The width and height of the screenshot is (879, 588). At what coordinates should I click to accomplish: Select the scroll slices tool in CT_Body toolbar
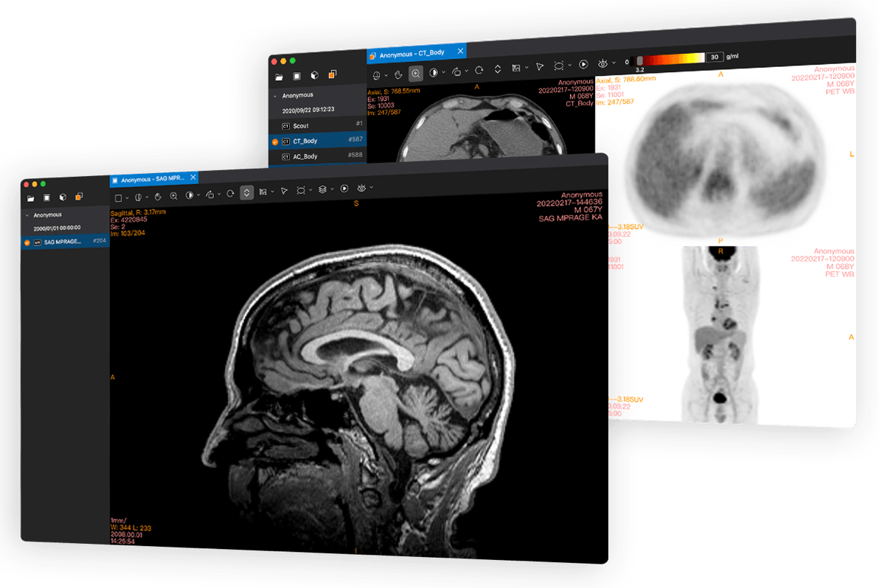497,69
